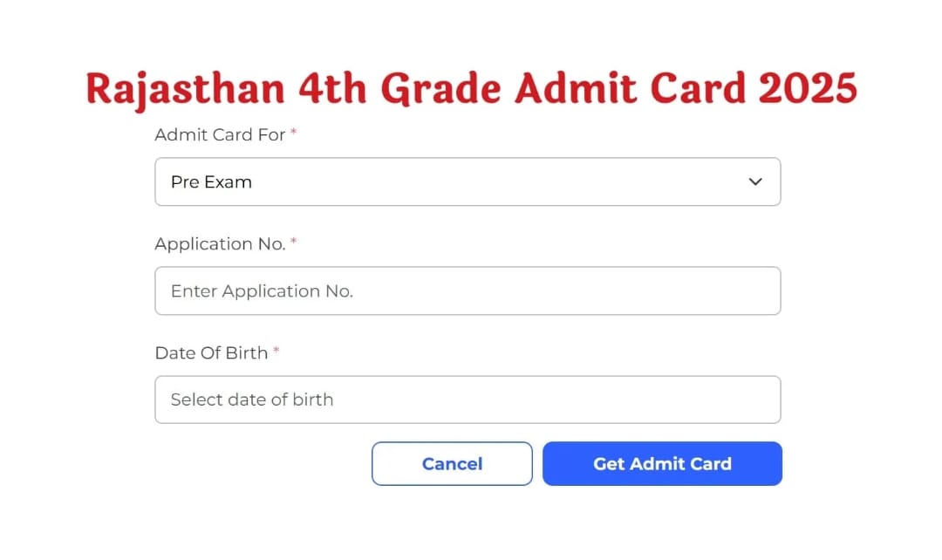Viewport: 942px width, 560px height.
Task: Submit the form via Get Admit Card
Action: (x=662, y=463)
